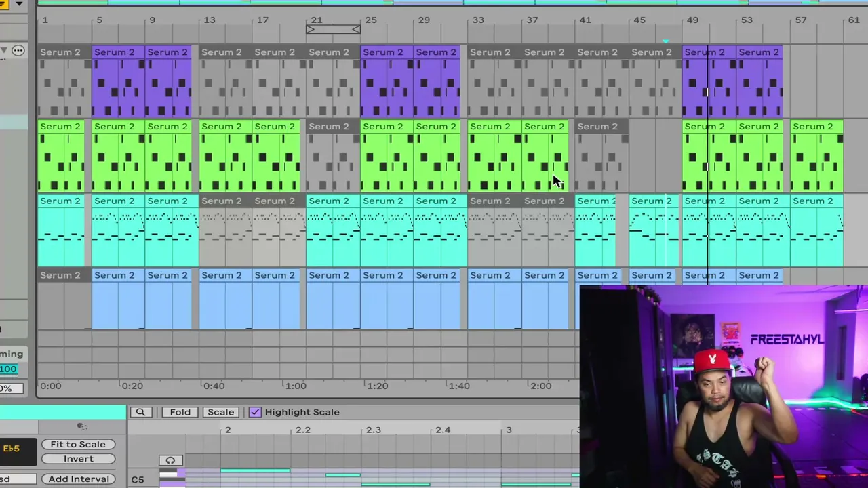Image resolution: width=868 pixels, height=488 pixels.
Task: Click the Fit to Scale button
Action: click(78, 444)
